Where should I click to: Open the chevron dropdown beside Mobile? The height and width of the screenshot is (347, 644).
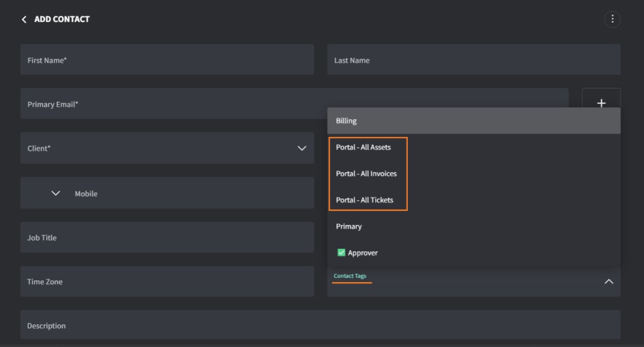(55, 193)
